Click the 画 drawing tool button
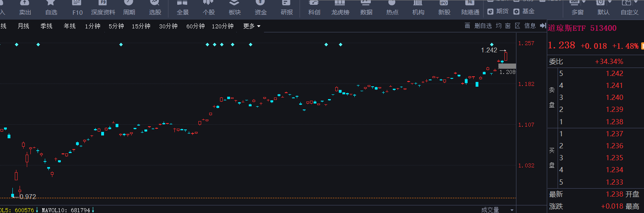The height and width of the screenshot is (213, 644). point(467,26)
